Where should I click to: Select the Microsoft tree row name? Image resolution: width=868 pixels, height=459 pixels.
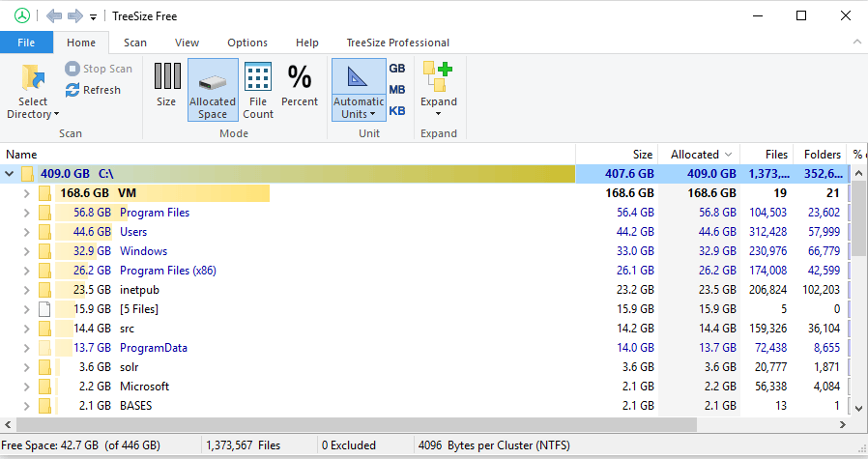coord(144,387)
